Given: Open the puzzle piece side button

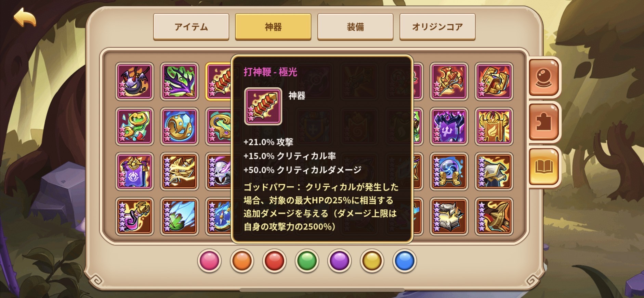Looking at the screenshot, I should coord(543,123).
